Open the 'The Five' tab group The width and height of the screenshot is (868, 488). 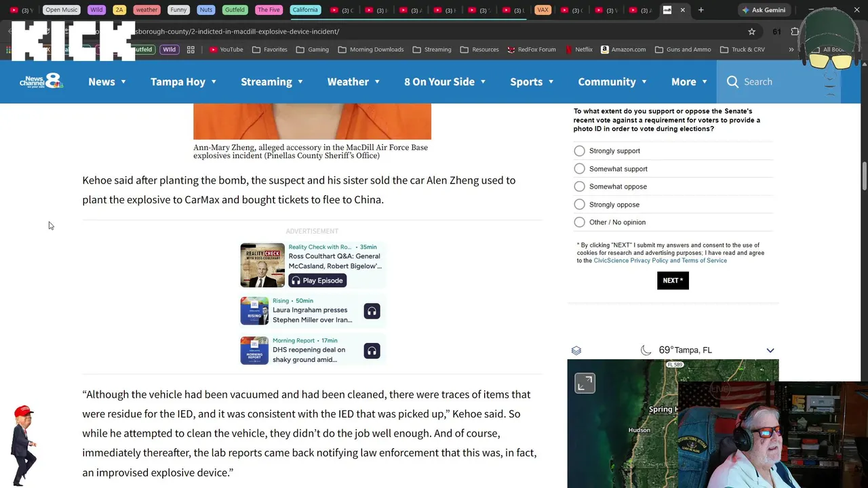(x=269, y=10)
